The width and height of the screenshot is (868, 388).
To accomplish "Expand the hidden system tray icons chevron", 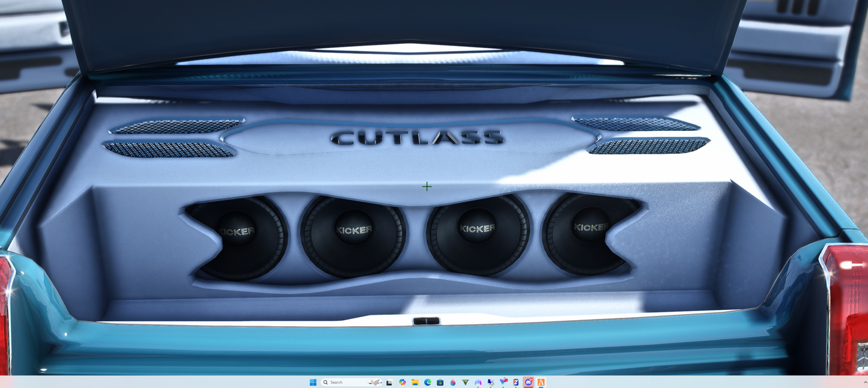I will [865, 382].
